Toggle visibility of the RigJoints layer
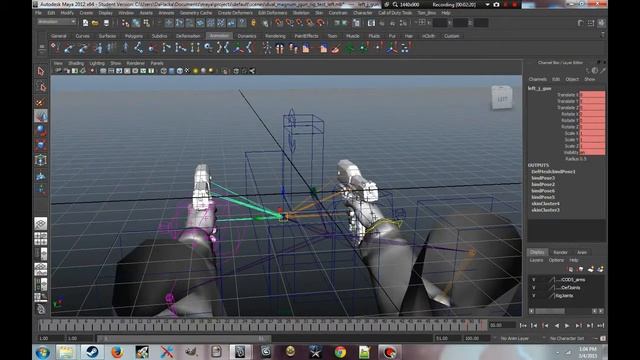The image size is (640, 360). 533,296
